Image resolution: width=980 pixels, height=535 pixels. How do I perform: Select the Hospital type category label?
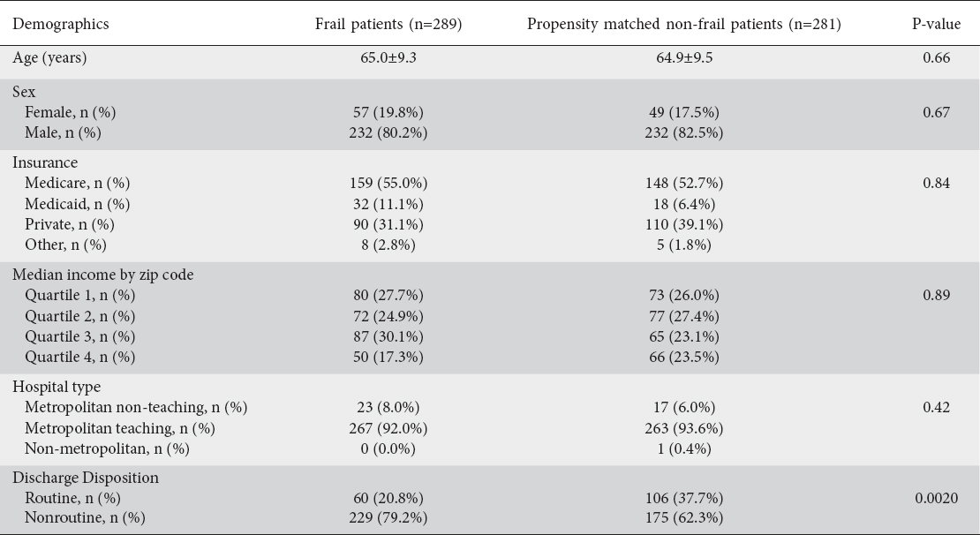pos(57,387)
